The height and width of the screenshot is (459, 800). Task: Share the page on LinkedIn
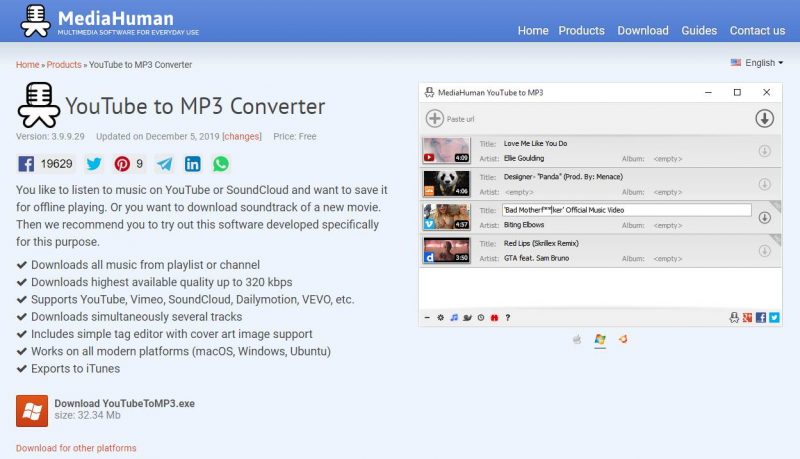pyautogui.click(x=192, y=164)
